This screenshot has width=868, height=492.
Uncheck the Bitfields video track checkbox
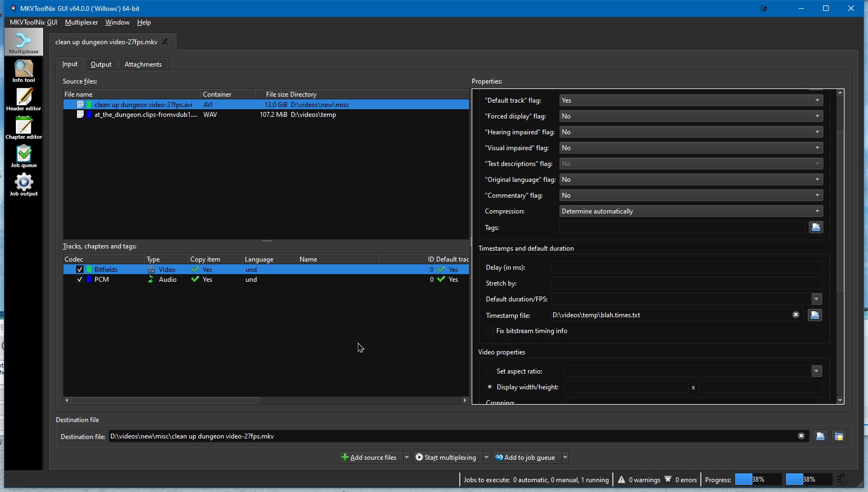point(80,270)
